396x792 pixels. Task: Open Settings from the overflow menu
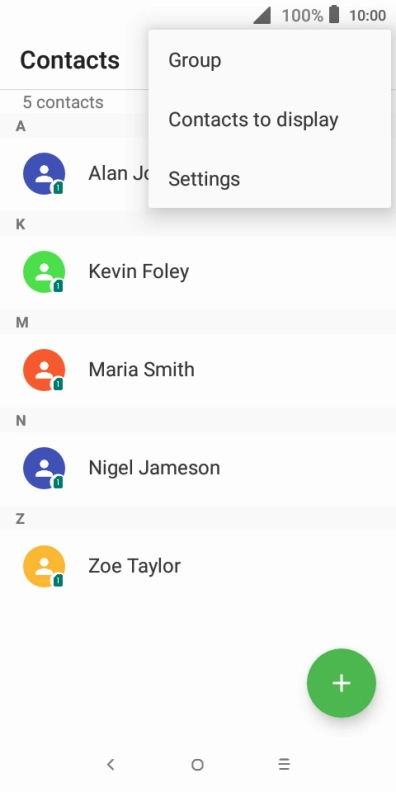pos(270,179)
